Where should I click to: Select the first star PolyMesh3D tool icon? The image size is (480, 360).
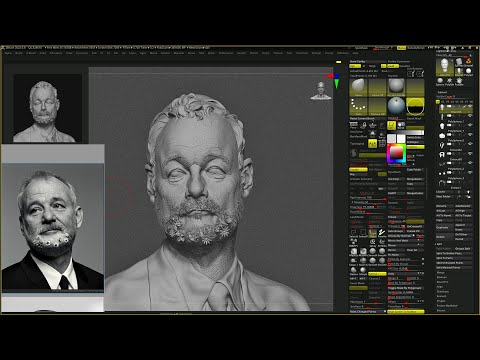[450, 81]
